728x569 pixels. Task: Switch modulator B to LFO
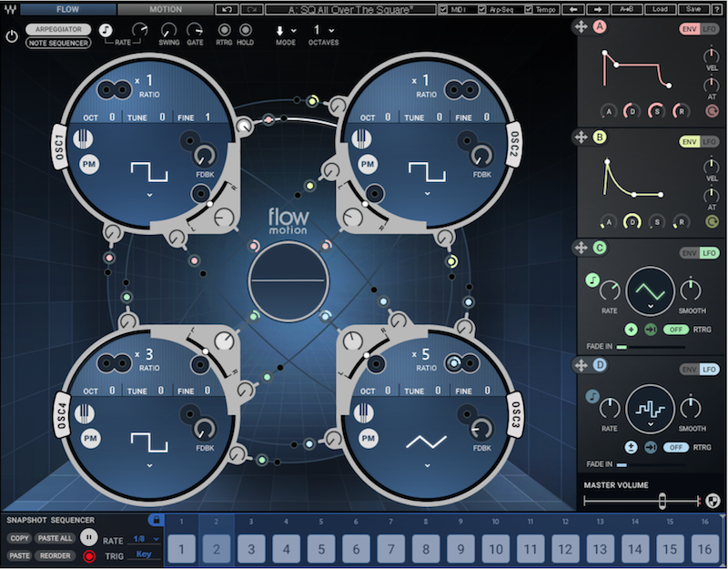[710, 141]
